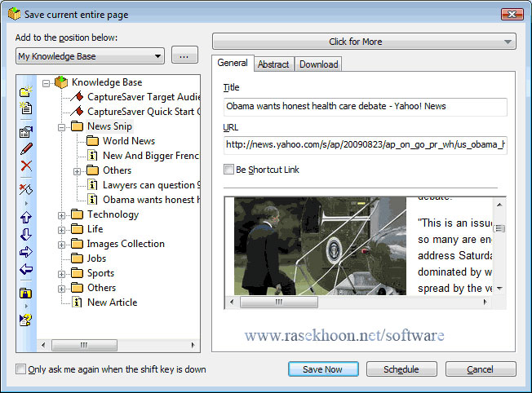Screen dimensions: 532x393
Task: Click into the Title text field
Action: (365, 107)
